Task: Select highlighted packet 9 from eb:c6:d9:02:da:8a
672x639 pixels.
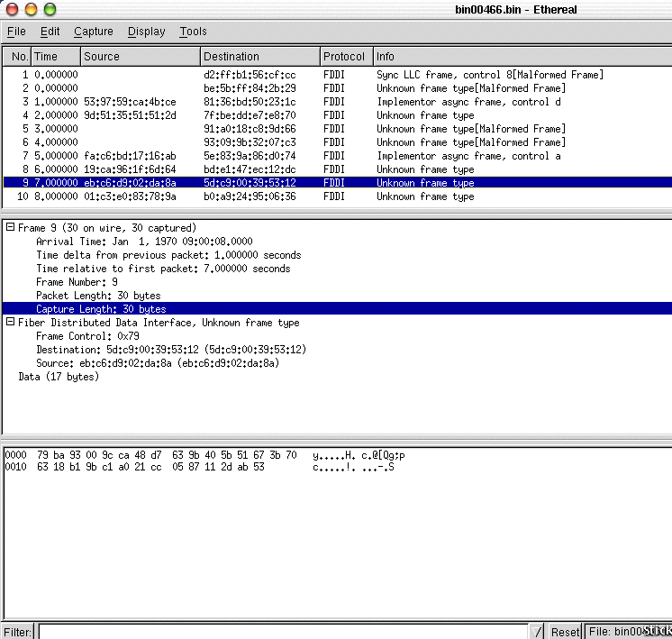Action: [337, 183]
